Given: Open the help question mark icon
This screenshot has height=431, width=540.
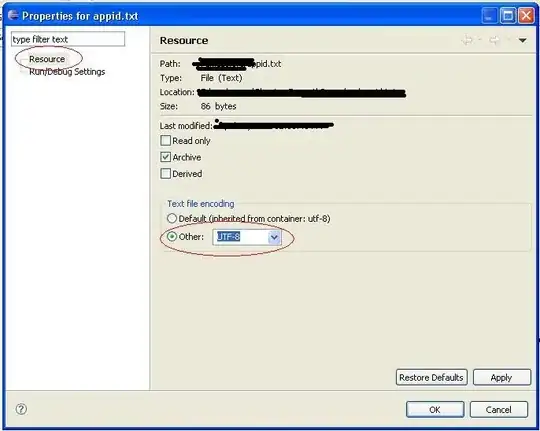Looking at the screenshot, I should coord(21,409).
